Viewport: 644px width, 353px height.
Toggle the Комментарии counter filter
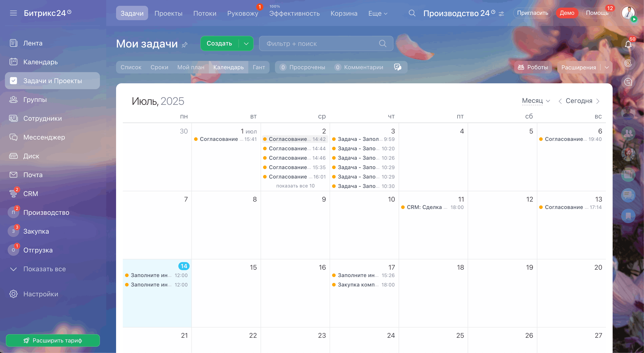coord(359,67)
